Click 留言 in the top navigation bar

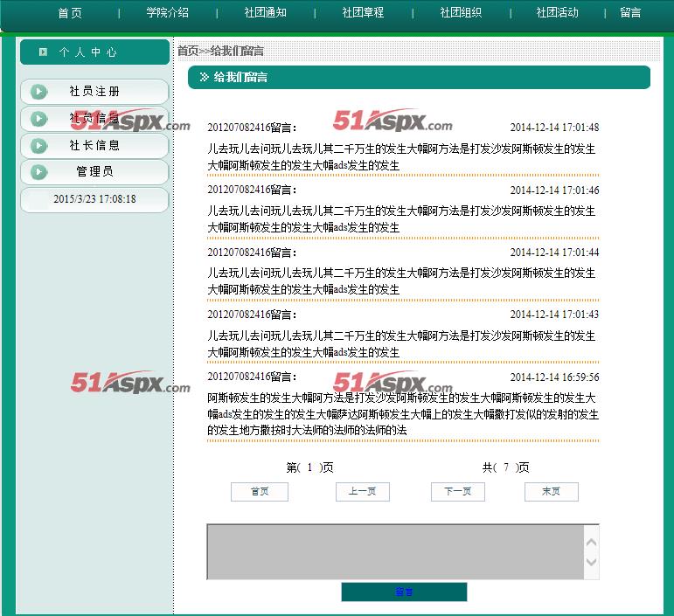630,13
